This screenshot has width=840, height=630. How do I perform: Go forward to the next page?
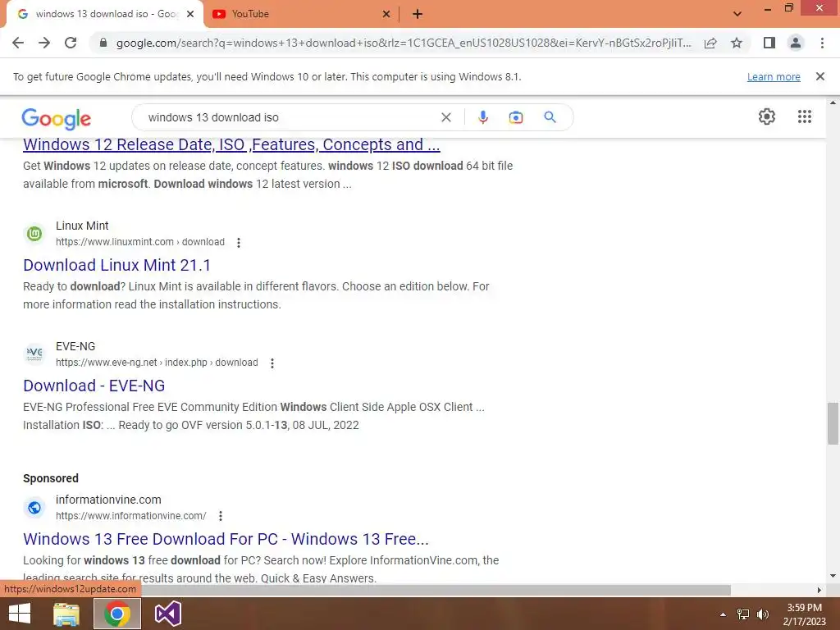tap(44, 43)
